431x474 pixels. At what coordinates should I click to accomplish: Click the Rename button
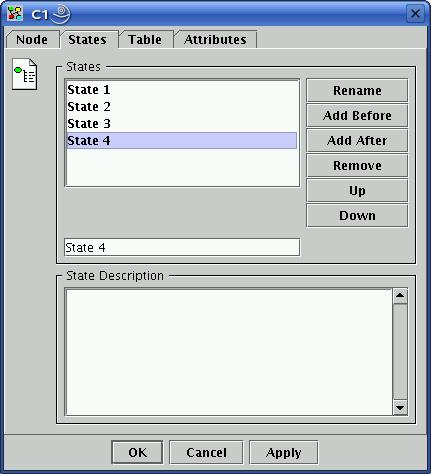coord(357,90)
